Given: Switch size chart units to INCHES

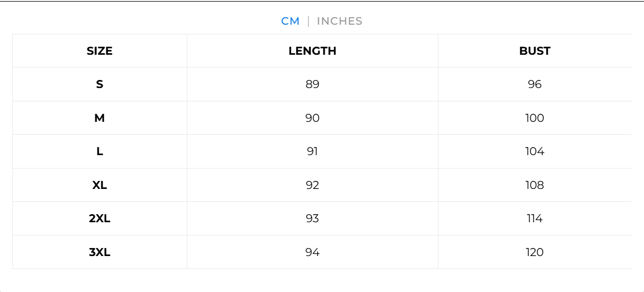Looking at the screenshot, I should click(340, 21).
